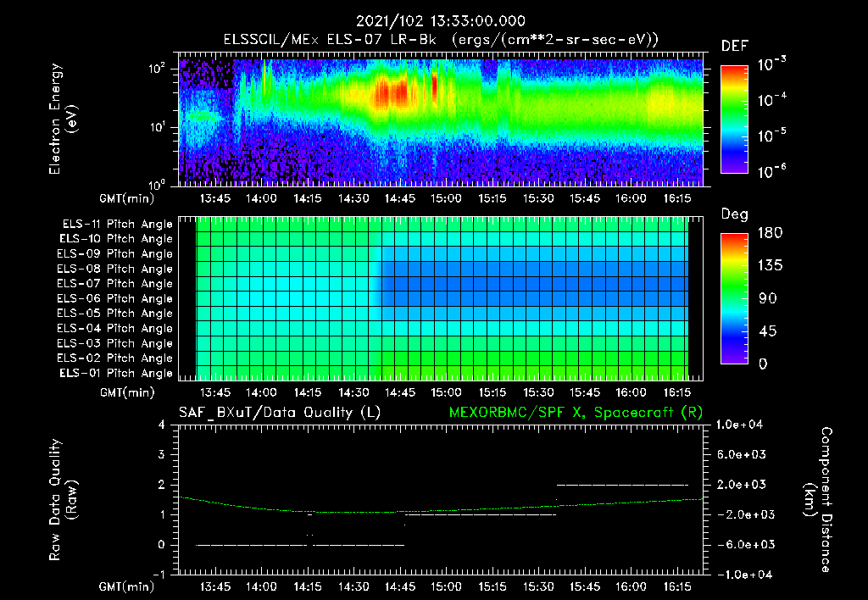Click the SAF_BXuT/Data Quality (L) title

click(280, 413)
